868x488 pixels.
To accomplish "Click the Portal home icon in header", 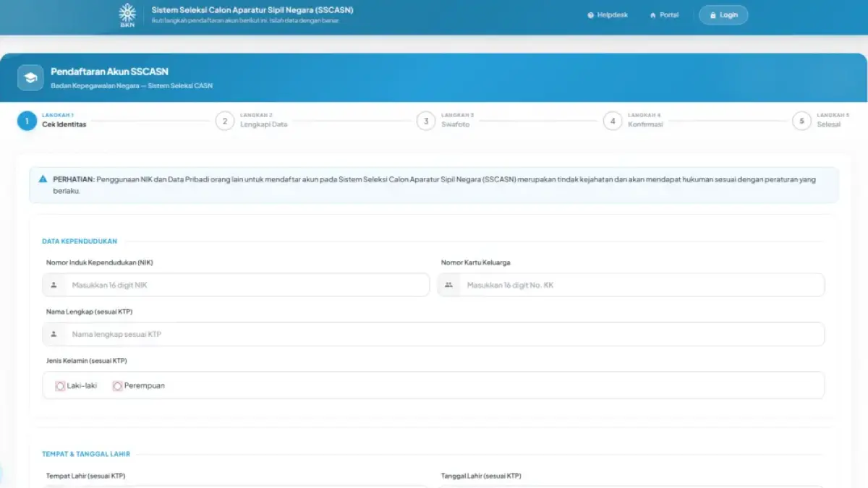I will [653, 15].
